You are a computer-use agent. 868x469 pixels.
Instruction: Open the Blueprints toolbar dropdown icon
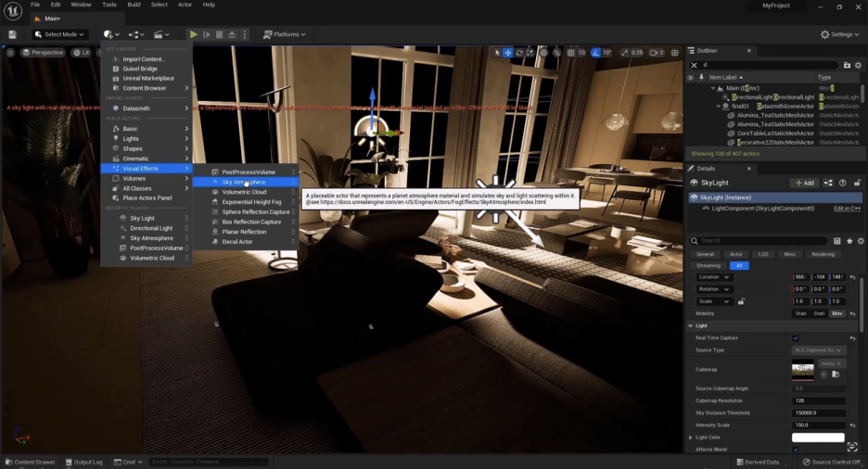[x=135, y=34]
